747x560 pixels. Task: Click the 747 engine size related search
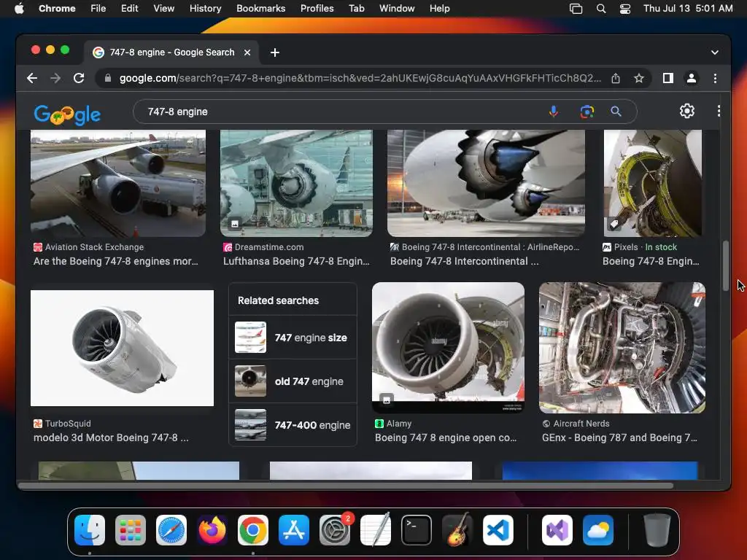293,337
